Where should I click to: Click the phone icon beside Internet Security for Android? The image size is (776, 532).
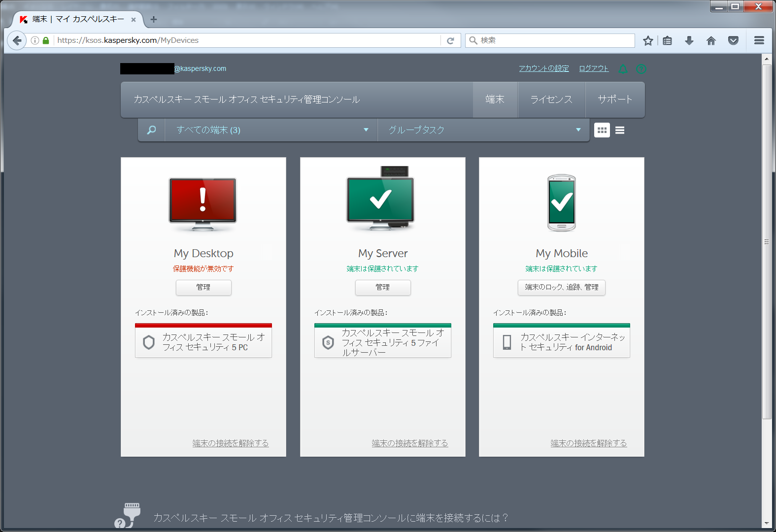(x=507, y=342)
